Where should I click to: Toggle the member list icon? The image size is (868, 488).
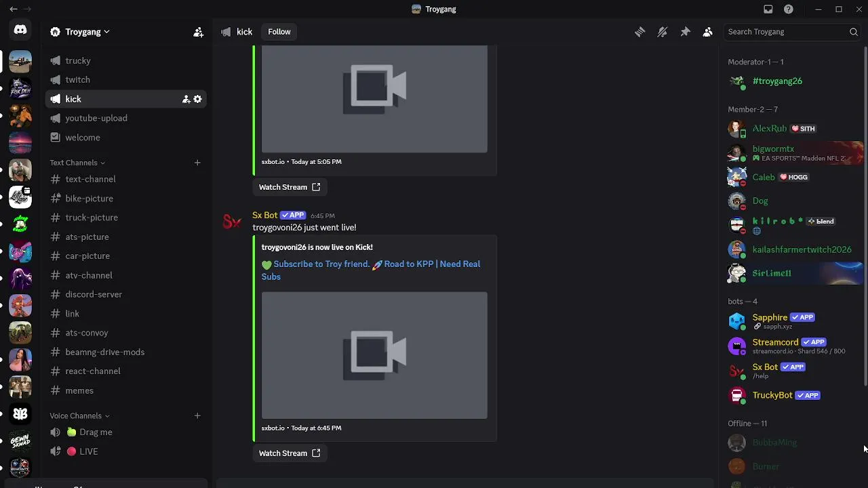click(x=707, y=32)
